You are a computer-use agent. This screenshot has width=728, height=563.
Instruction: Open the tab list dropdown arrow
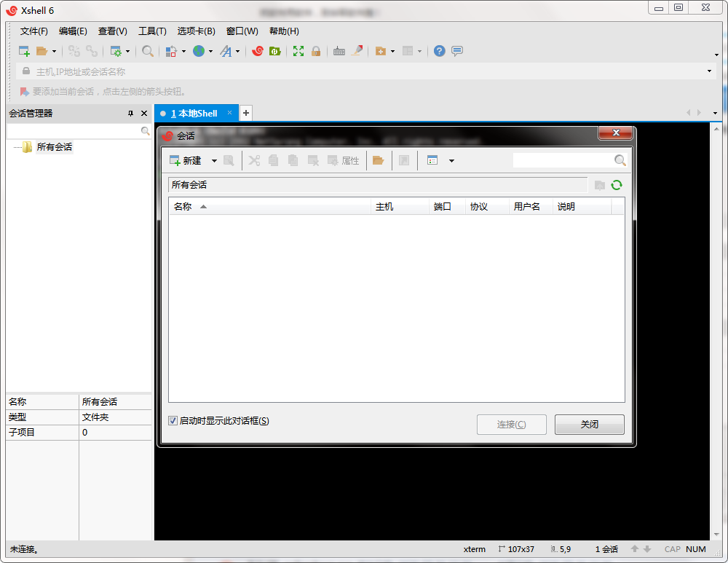(715, 113)
